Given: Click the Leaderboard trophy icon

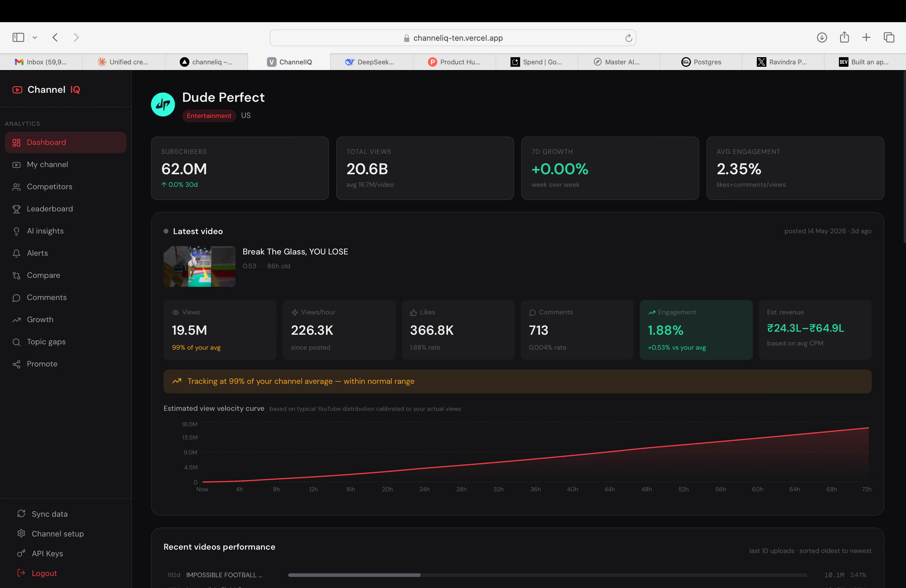Looking at the screenshot, I should 16,209.
